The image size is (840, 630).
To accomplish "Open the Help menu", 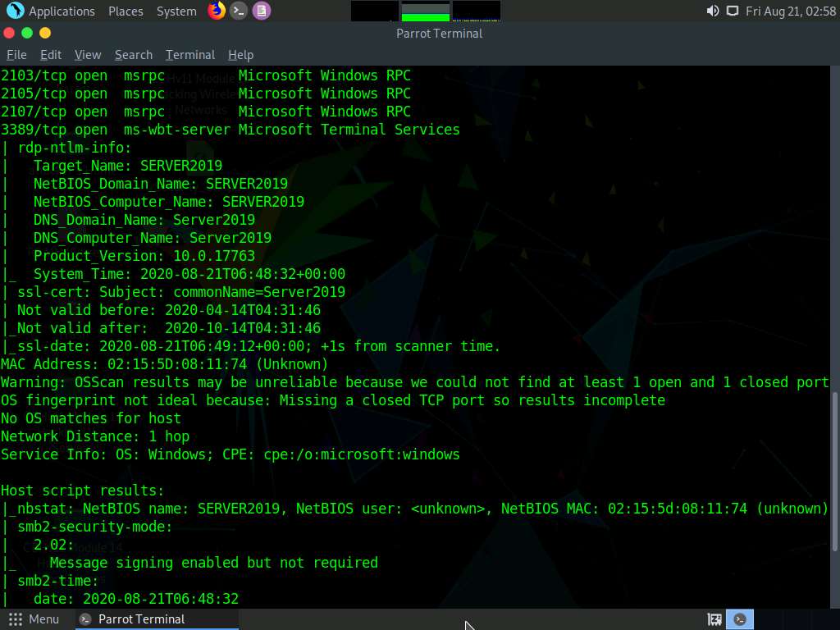I will tap(240, 55).
